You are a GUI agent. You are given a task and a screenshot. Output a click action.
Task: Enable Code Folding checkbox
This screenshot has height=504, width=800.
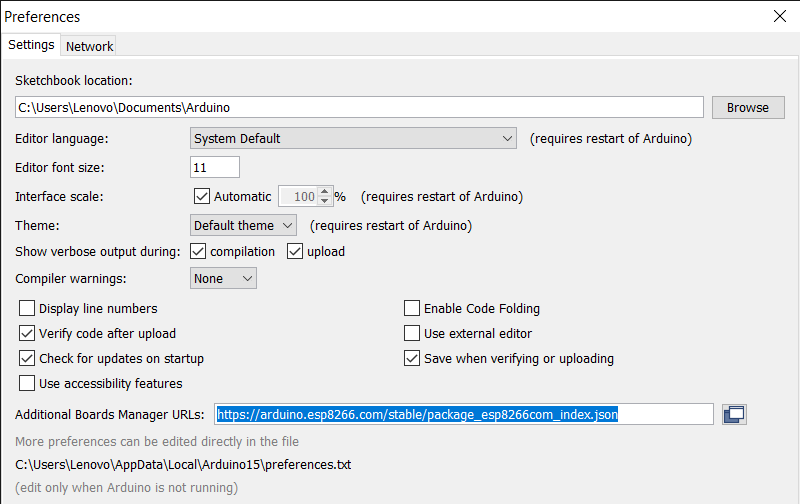click(412, 309)
